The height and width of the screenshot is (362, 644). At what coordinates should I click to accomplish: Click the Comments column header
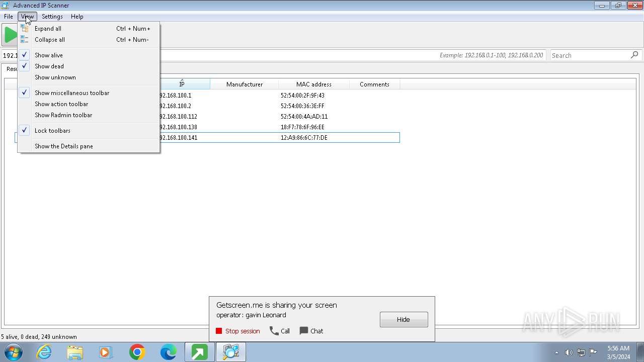tap(374, 84)
